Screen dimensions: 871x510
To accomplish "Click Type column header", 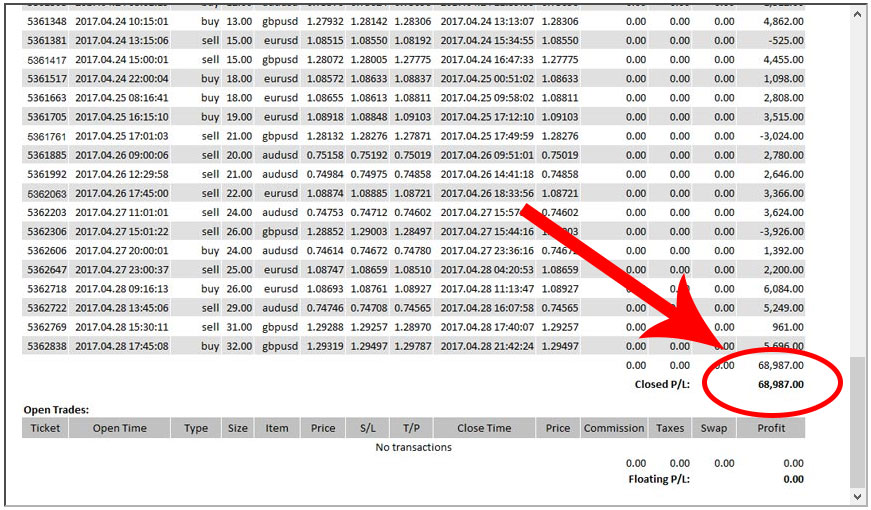I will click(196, 428).
